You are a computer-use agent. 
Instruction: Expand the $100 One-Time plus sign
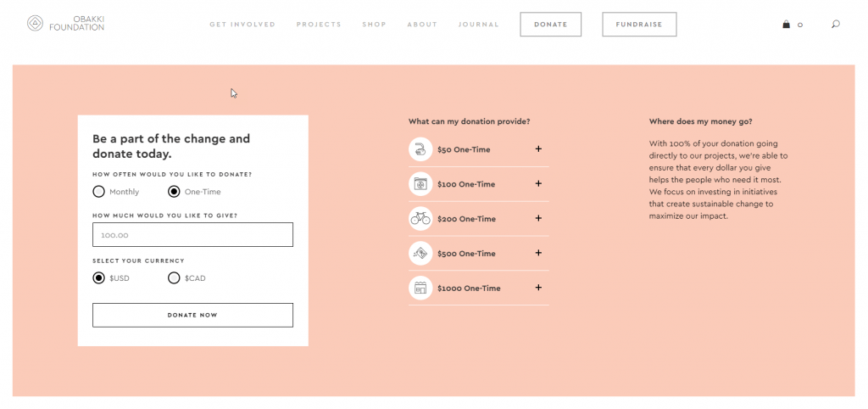click(x=538, y=183)
